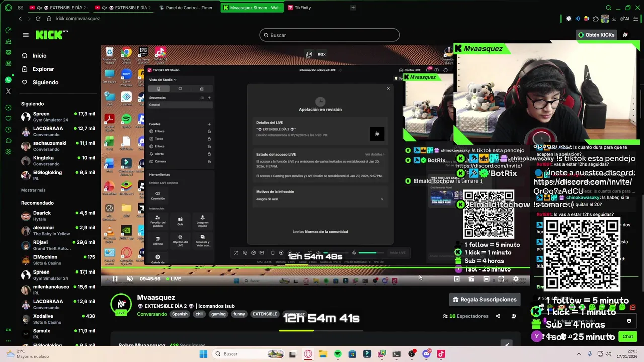Open WhatsApp in Opera GX sidebar
The width and height of the screenshot is (644, 362).
coord(8,80)
